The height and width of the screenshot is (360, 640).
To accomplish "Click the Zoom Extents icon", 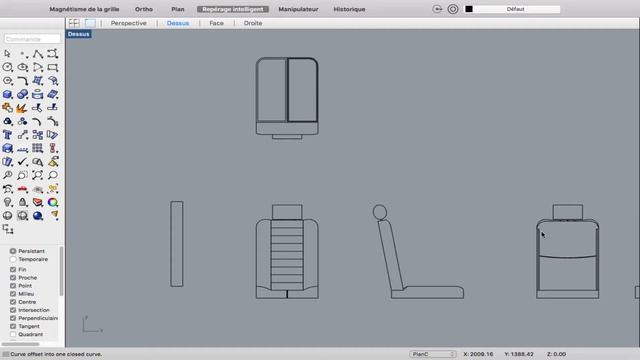I will pyautogui.click(x=38, y=175).
